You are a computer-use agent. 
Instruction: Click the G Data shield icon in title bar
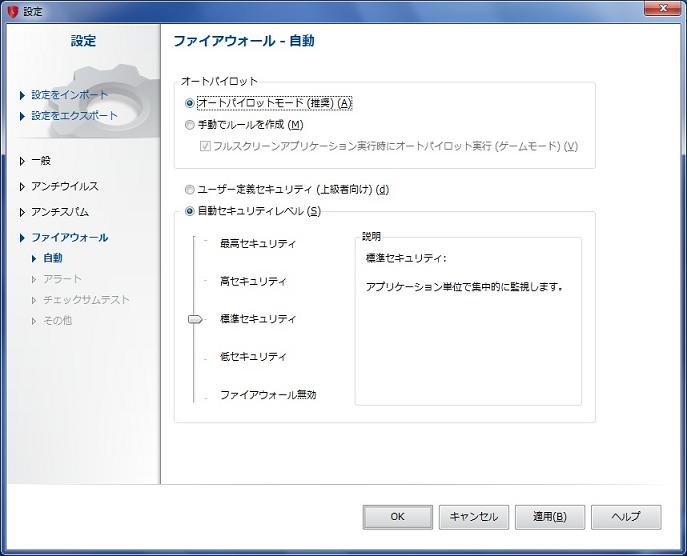13,11
